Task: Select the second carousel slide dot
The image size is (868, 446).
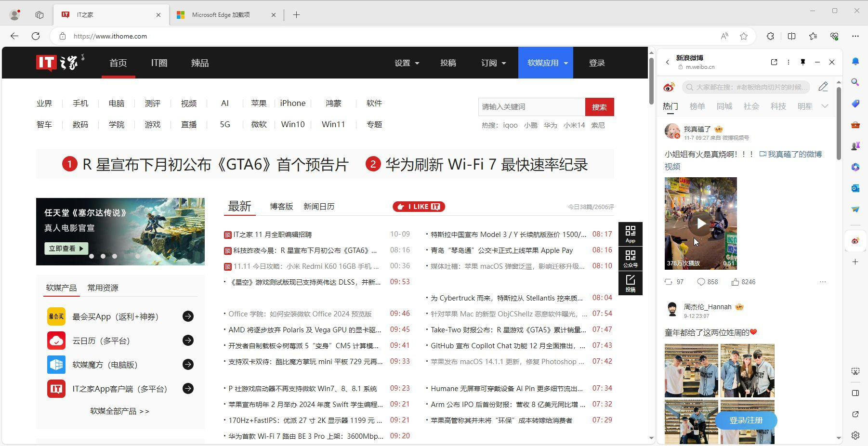Action: (x=103, y=256)
